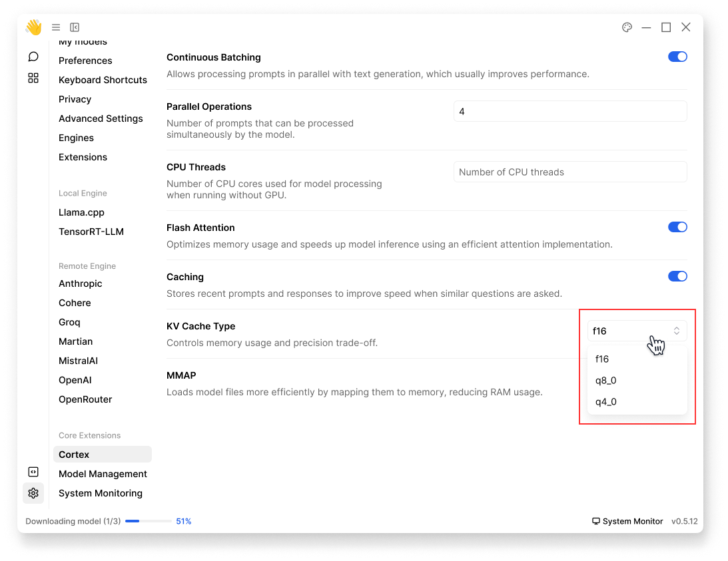The width and height of the screenshot is (728, 561).
Task: Open the hub grid icon
Action: tap(33, 78)
